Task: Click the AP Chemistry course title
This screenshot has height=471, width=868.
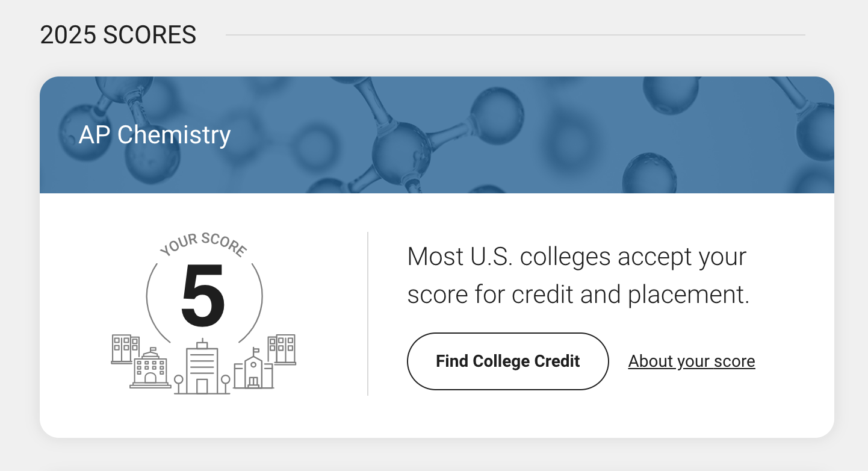Action: pos(155,135)
